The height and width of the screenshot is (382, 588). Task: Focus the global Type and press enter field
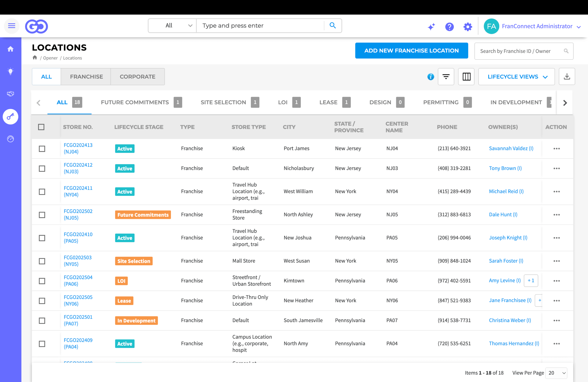click(x=261, y=25)
